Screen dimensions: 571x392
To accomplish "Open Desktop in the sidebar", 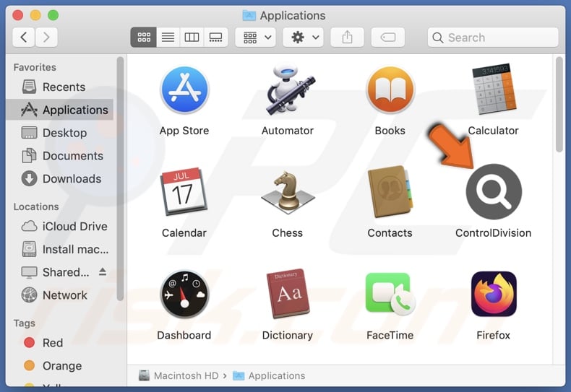I will click(59, 133).
